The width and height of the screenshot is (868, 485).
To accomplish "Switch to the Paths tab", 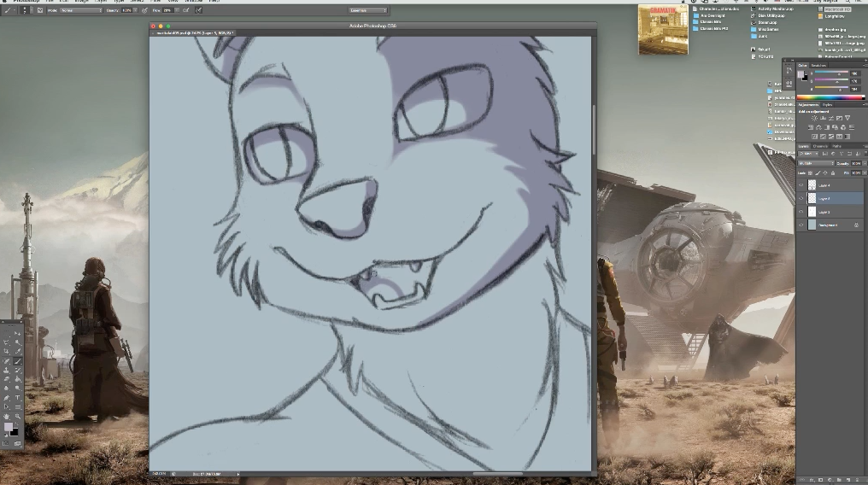I will point(836,146).
